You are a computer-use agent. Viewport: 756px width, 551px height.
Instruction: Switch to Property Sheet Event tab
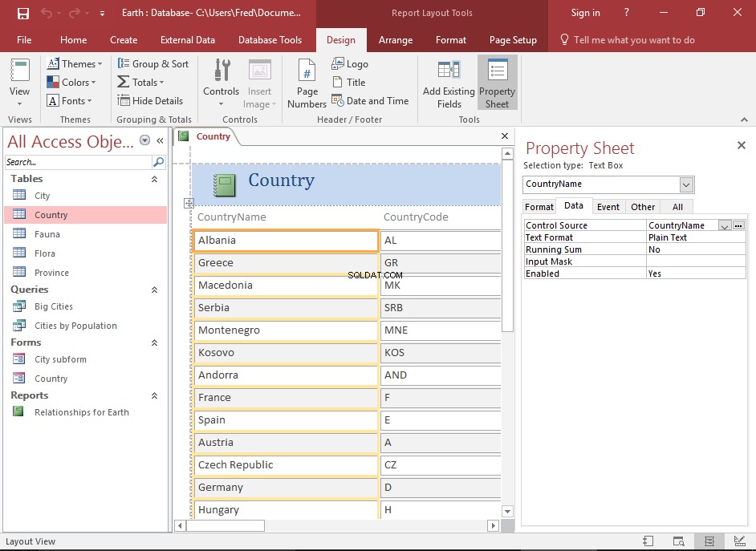[x=608, y=207]
